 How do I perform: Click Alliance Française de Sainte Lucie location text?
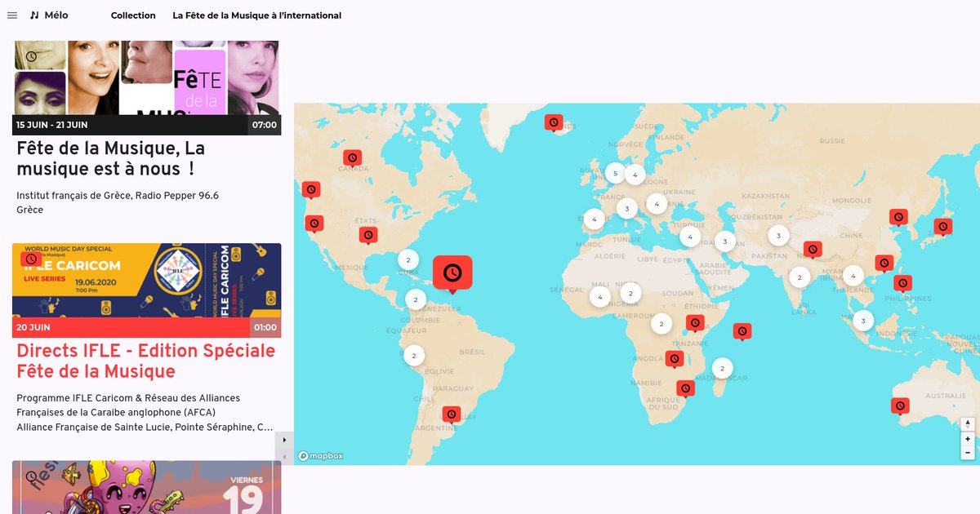[145, 427]
